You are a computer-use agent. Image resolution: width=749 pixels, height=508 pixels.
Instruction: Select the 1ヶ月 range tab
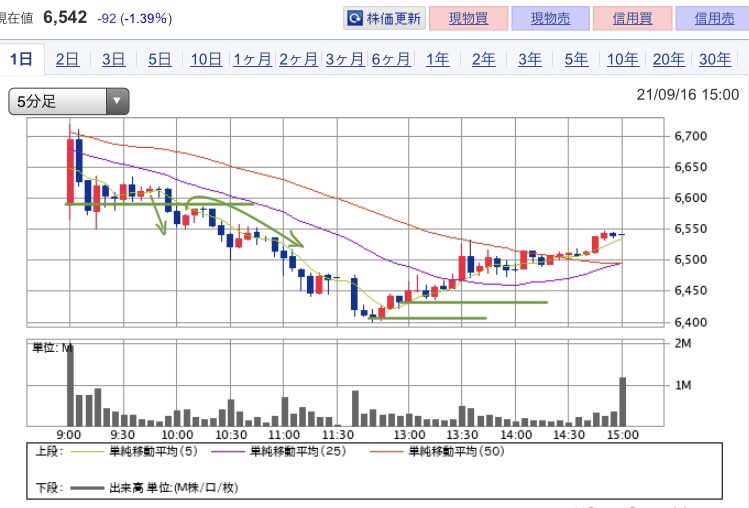click(252, 59)
